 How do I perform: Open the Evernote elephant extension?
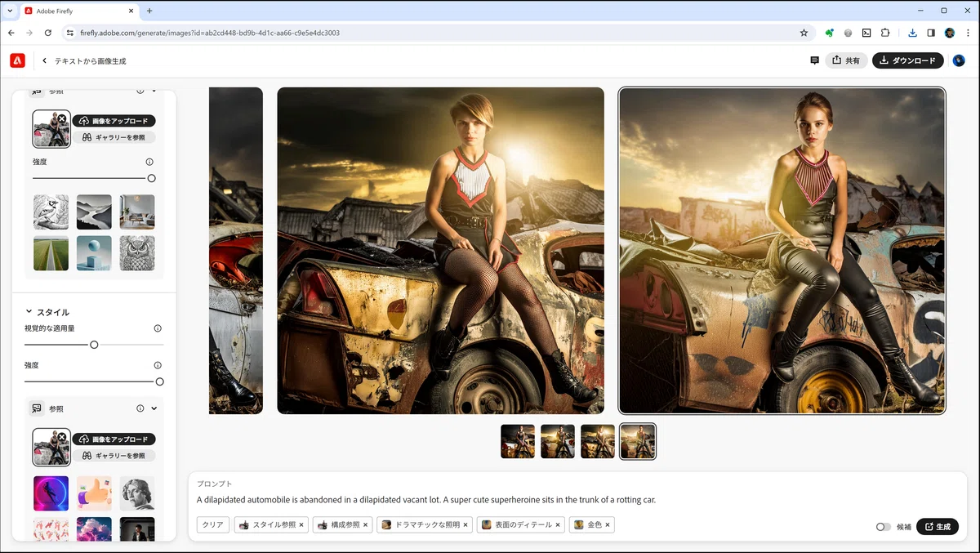[x=830, y=33]
